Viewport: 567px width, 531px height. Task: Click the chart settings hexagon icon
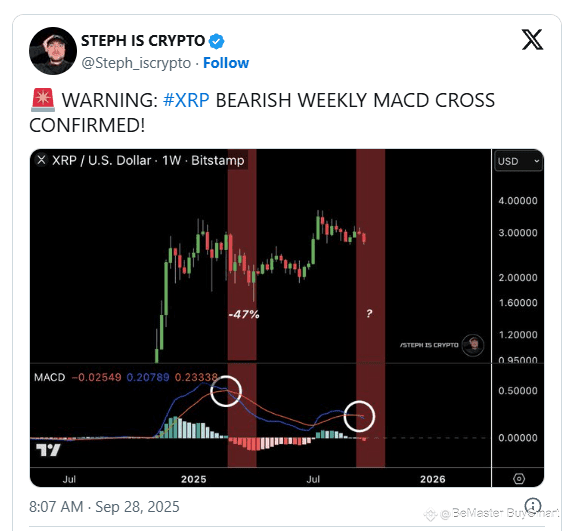(x=519, y=479)
